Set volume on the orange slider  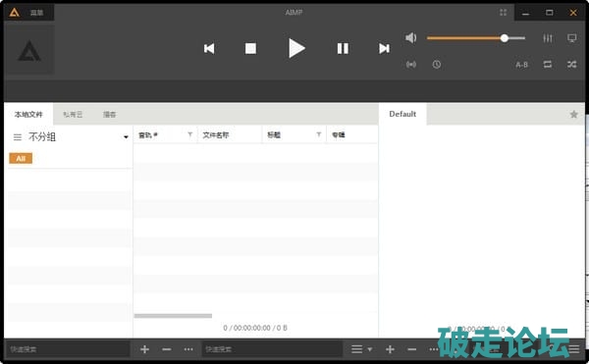click(x=476, y=38)
